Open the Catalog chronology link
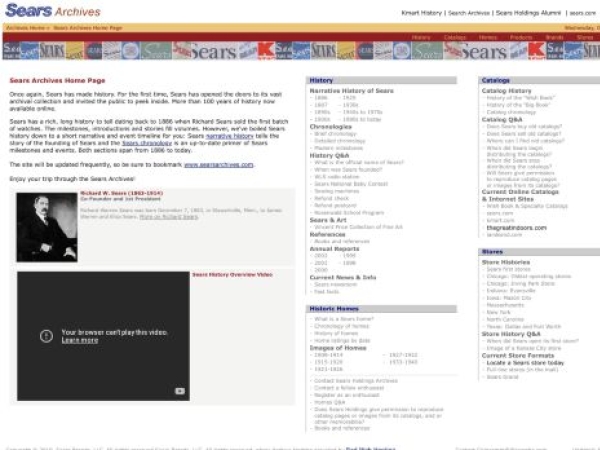 click(x=511, y=112)
